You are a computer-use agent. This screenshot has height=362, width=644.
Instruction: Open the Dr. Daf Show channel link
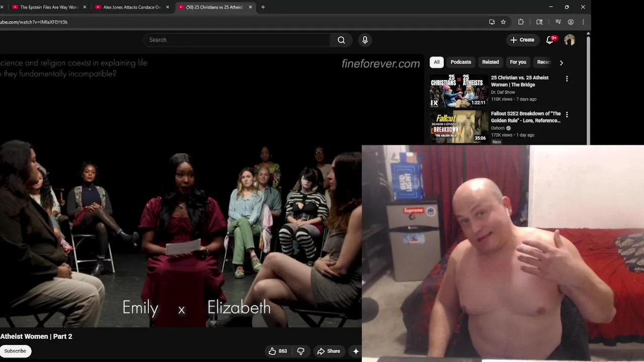tap(503, 93)
